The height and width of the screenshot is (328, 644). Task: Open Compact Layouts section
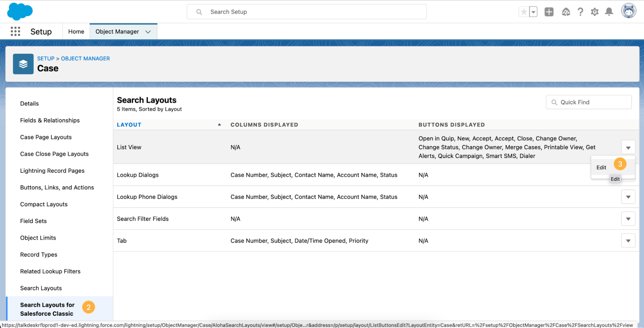[44, 204]
